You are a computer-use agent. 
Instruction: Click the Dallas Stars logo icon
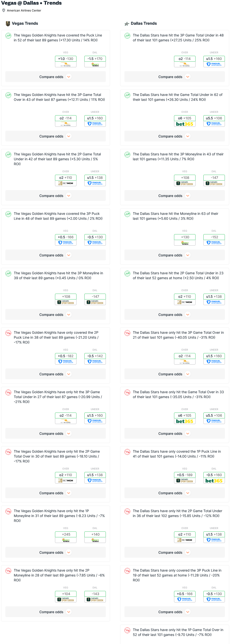(127, 24)
